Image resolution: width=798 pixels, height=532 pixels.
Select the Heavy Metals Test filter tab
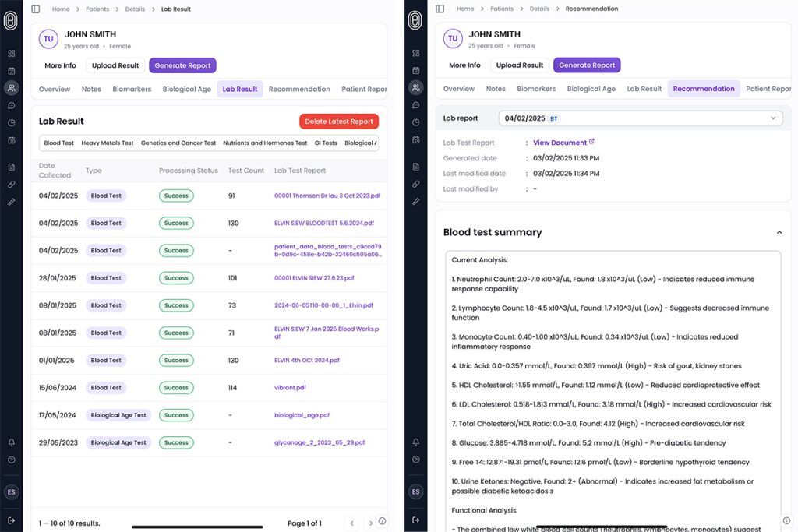point(108,143)
